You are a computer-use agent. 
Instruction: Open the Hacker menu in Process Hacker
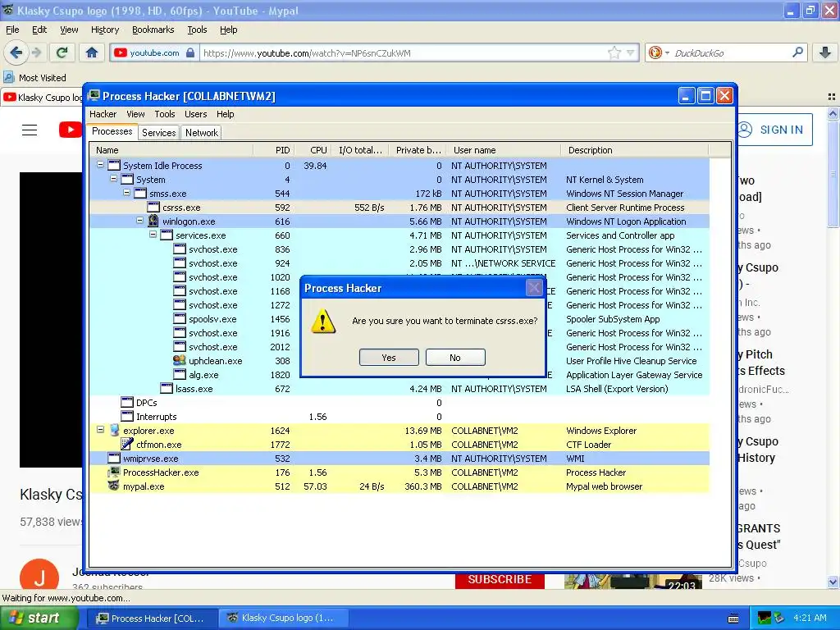pos(103,114)
